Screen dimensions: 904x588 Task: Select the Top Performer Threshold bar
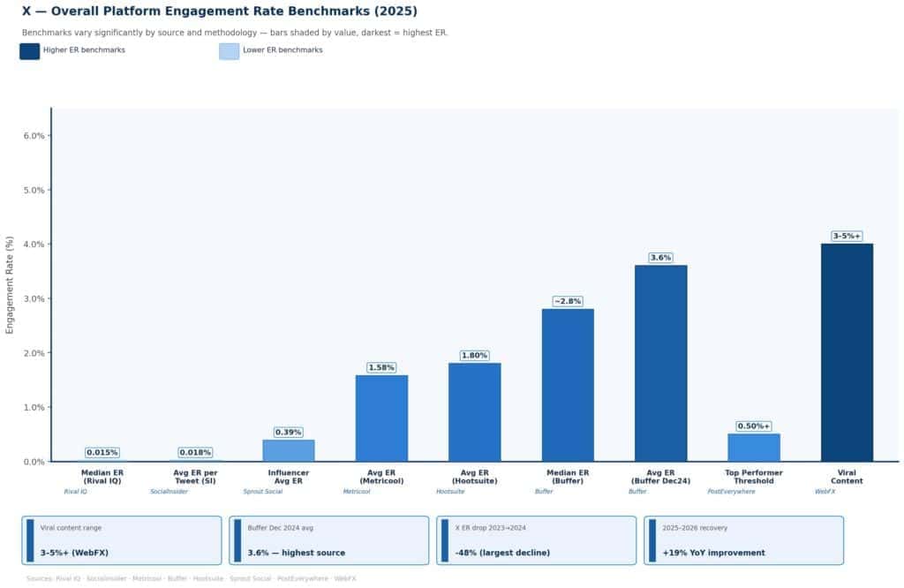754,448
